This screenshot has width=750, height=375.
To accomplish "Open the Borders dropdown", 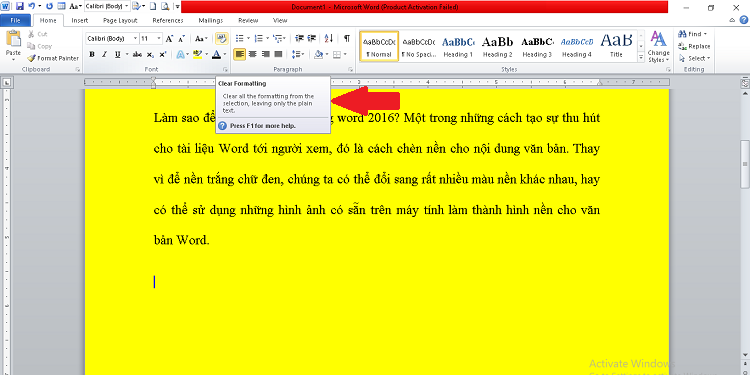I will pos(345,55).
